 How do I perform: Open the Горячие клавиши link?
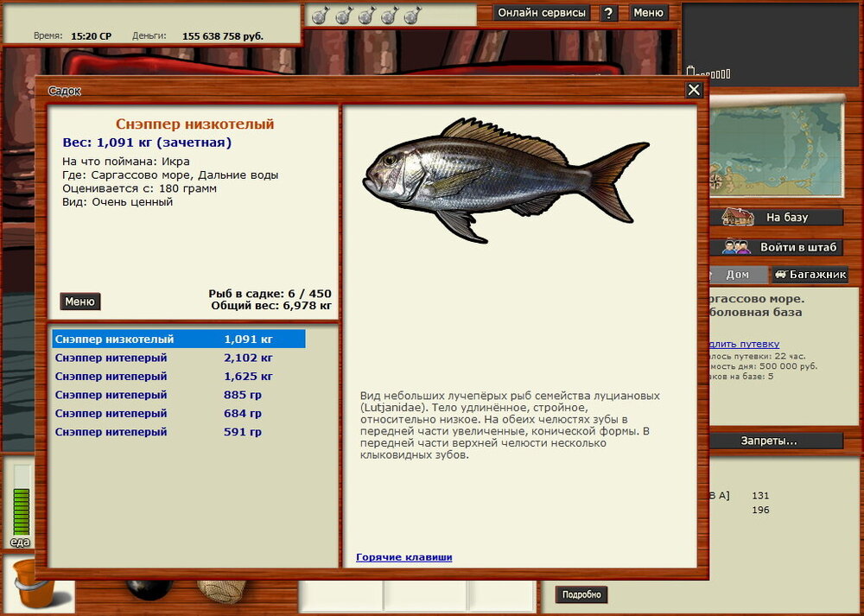[403, 557]
